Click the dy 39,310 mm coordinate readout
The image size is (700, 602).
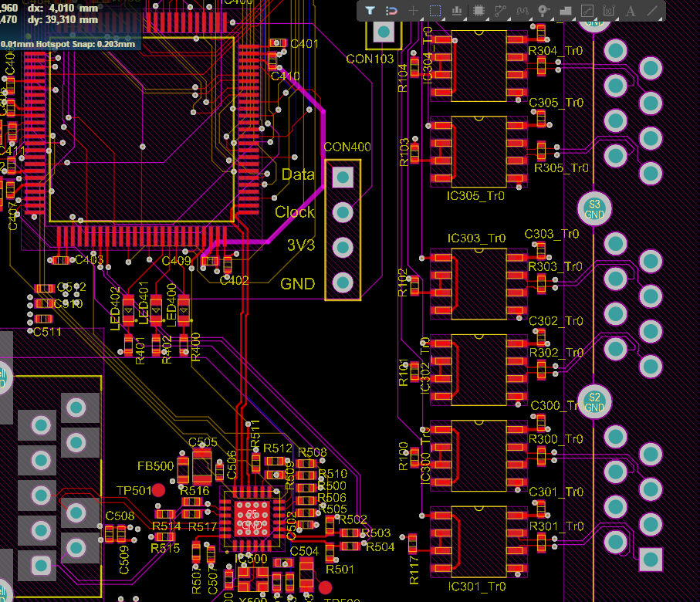(63, 20)
